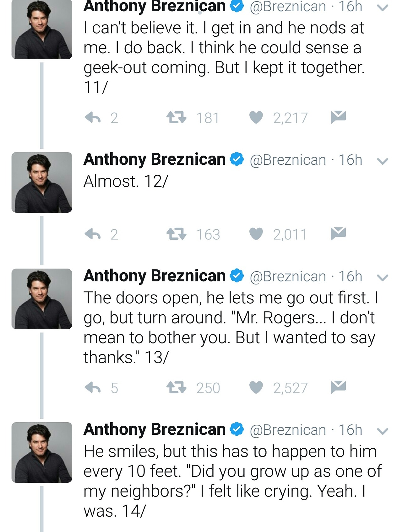Retweet the 'Almost. 12/' tweet

[176, 234]
